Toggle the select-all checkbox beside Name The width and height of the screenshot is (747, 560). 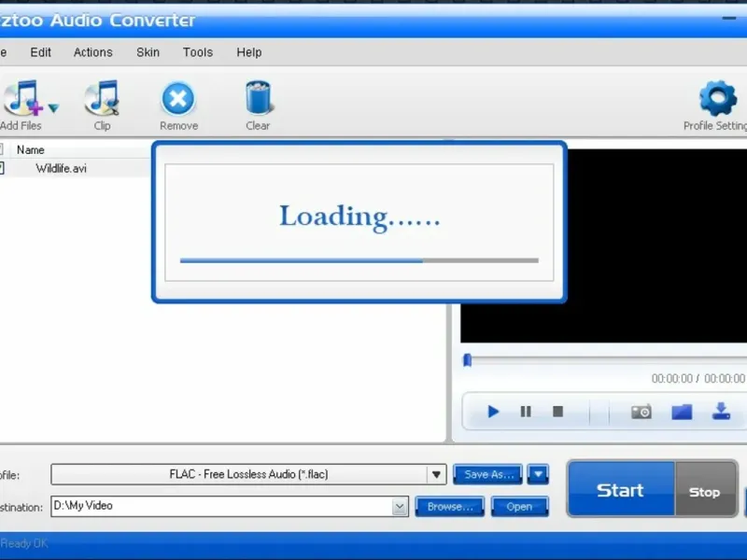coord(2,149)
